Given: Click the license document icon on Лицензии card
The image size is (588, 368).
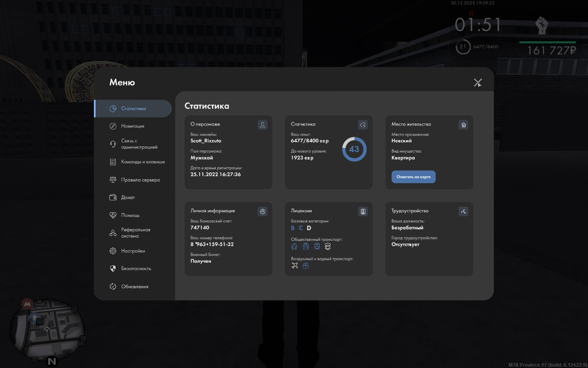Looking at the screenshot, I should (x=363, y=212).
